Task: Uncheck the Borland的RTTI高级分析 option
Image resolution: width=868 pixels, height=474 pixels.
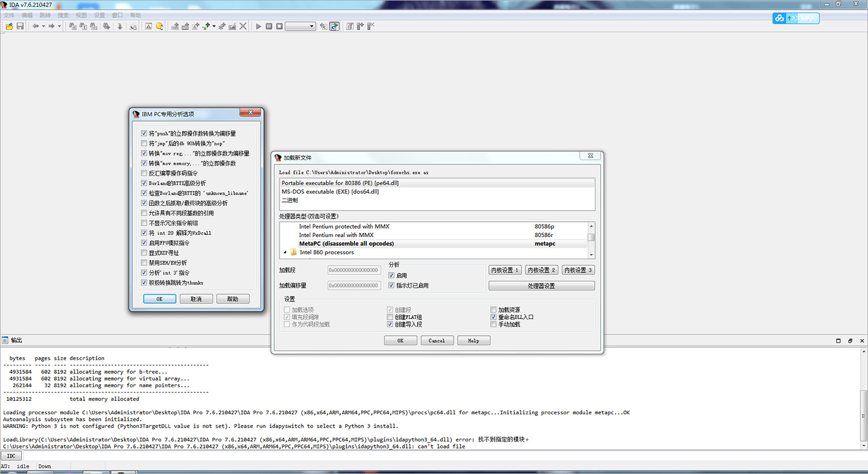Action: point(144,183)
